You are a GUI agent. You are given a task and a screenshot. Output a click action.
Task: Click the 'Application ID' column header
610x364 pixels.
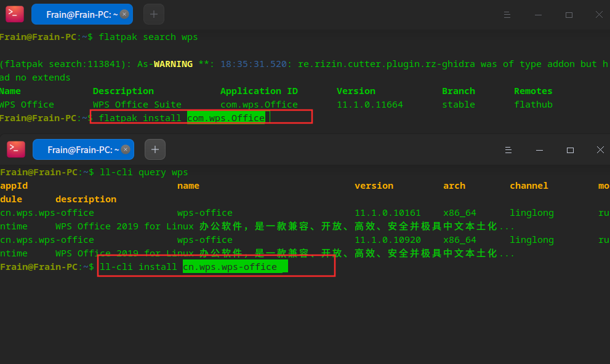259,91
